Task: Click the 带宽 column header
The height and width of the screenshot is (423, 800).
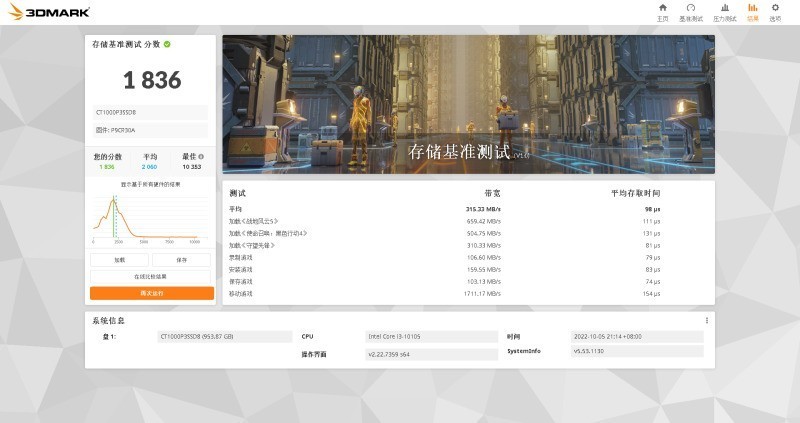Action: (492, 193)
